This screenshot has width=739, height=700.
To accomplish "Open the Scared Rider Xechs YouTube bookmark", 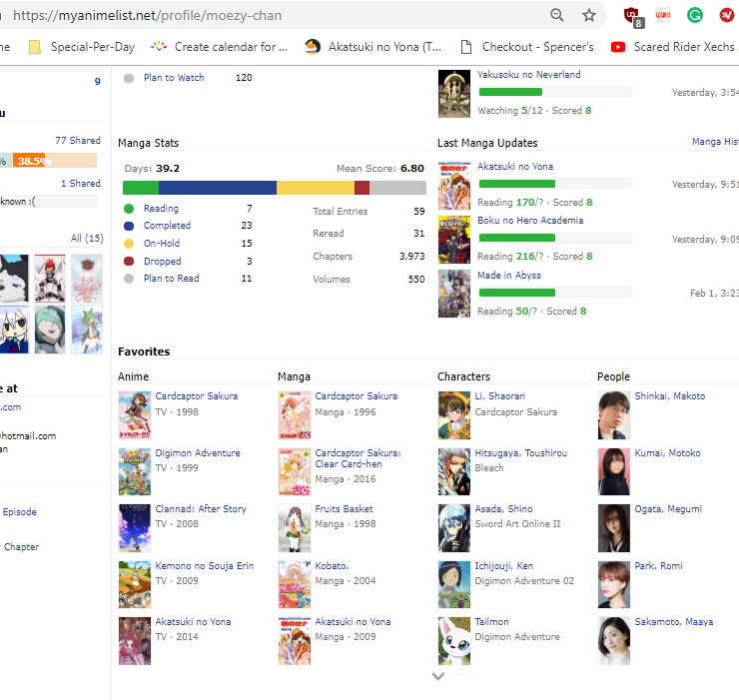I will [x=673, y=47].
